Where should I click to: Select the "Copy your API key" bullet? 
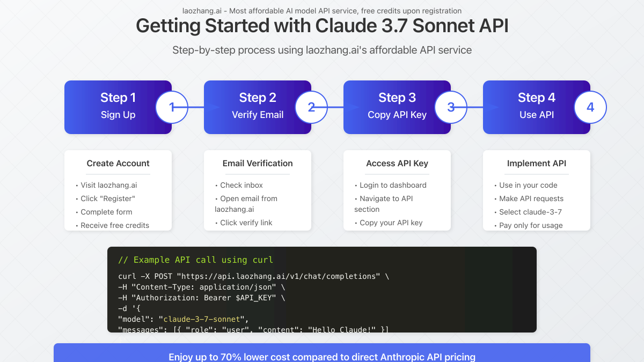(389, 223)
